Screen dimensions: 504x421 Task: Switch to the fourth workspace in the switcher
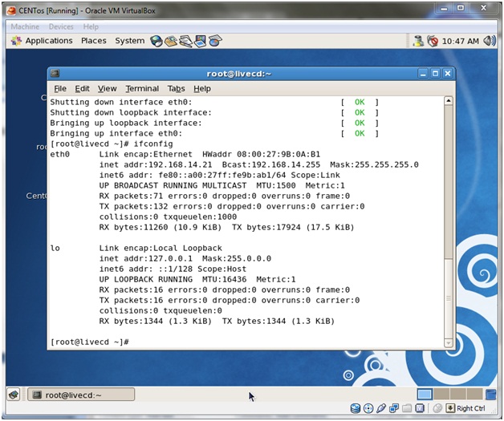point(475,394)
